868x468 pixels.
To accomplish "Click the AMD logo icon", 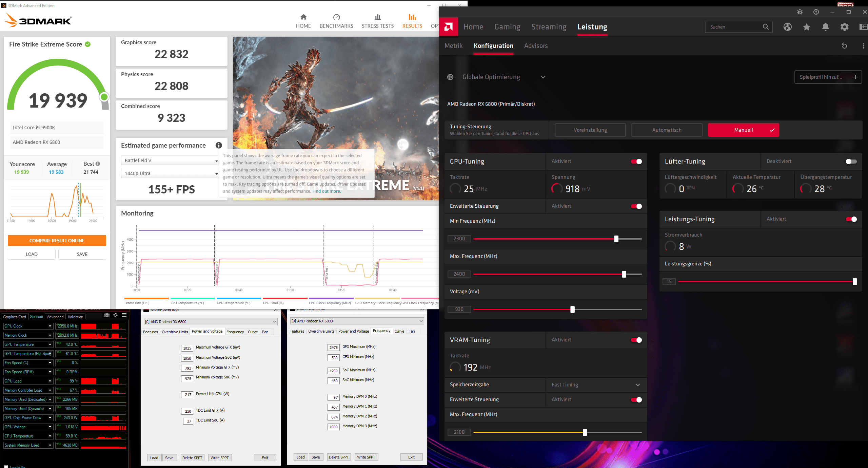I will pos(448,27).
